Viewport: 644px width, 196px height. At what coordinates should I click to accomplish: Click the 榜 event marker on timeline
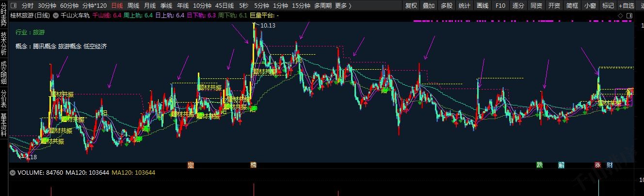(x=253, y=165)
